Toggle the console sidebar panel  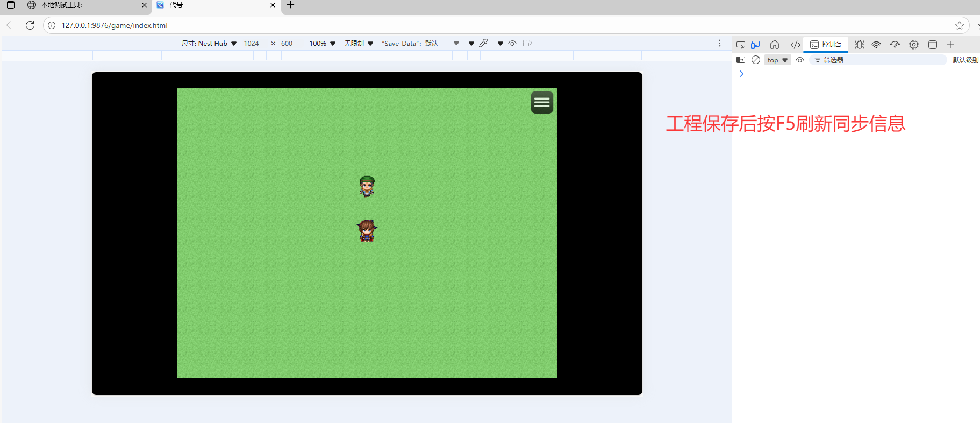[741, 60]
